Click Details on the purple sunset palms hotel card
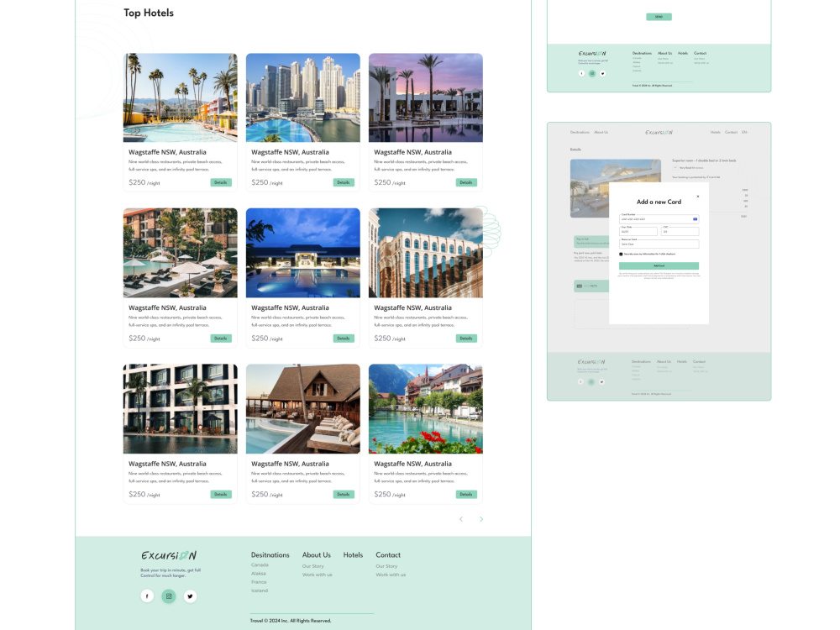 (x=466, y=182)
